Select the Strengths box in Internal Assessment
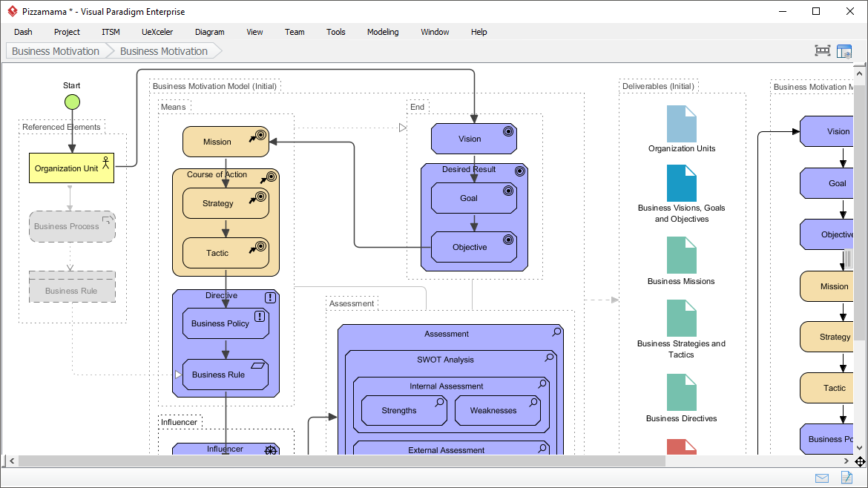The height and width of the screenshot is (488, 868). (x=399, y=411)
